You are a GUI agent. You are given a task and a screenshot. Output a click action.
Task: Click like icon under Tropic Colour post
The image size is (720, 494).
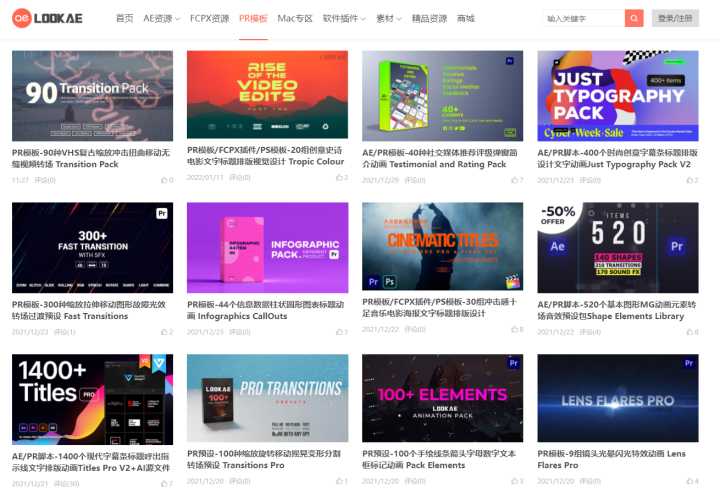(337, 177)
